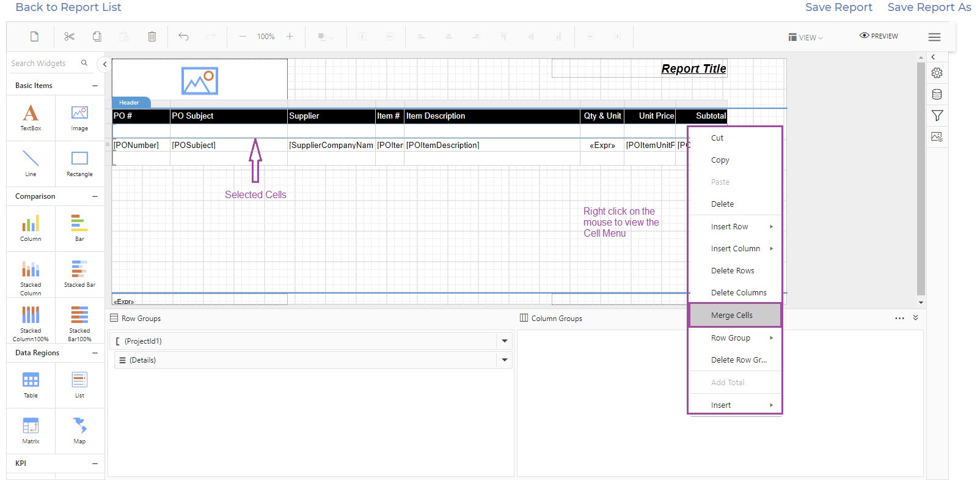The image size is (980, 480).
Task: Click the Delete trash icon in toolbar
Action: (x=152, y=37)
